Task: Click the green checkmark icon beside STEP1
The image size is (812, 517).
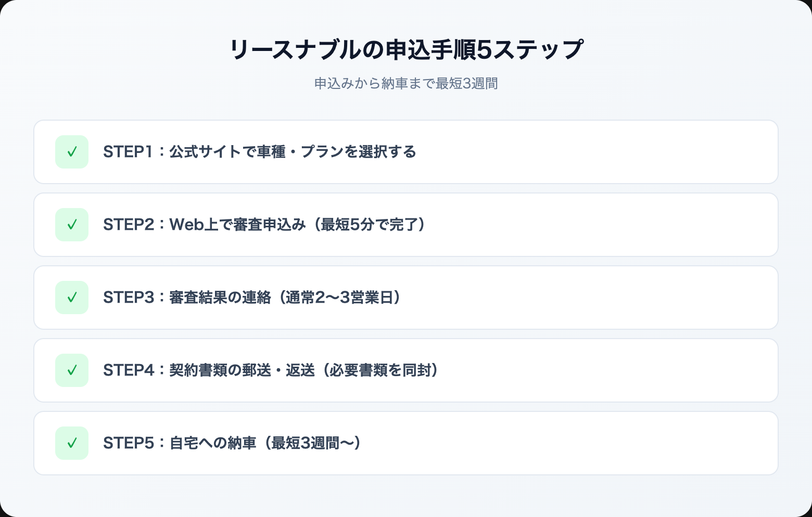Action: (x=72, y=152)
